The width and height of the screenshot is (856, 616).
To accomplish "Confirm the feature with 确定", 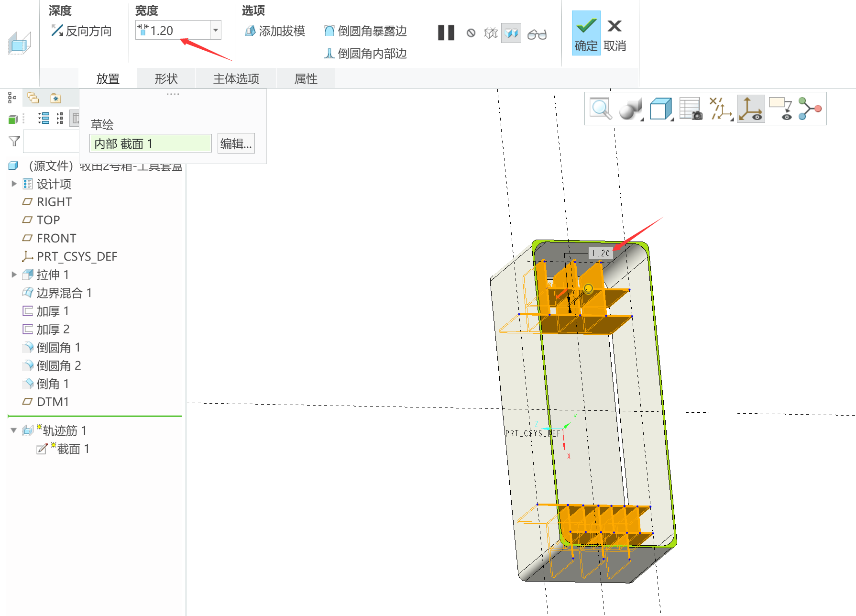I will 586,33.
